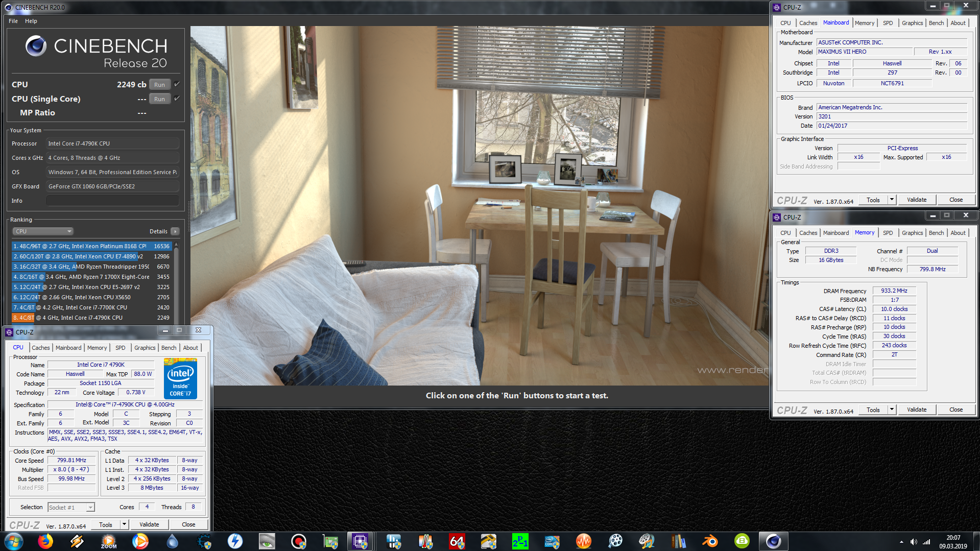Click Tools button in bottom-left CPU-Z

(x=106, y=524)
